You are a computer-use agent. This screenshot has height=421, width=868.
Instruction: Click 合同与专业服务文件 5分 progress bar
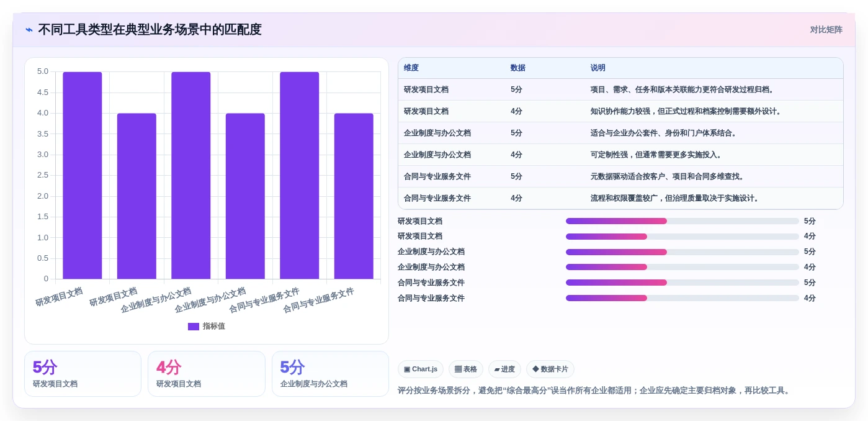[682, 283]
